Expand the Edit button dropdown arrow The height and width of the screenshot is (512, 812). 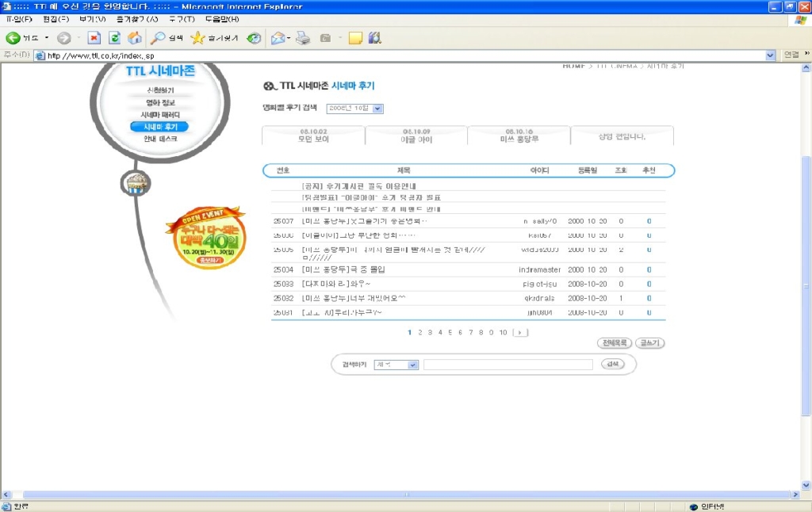point(340,38)
